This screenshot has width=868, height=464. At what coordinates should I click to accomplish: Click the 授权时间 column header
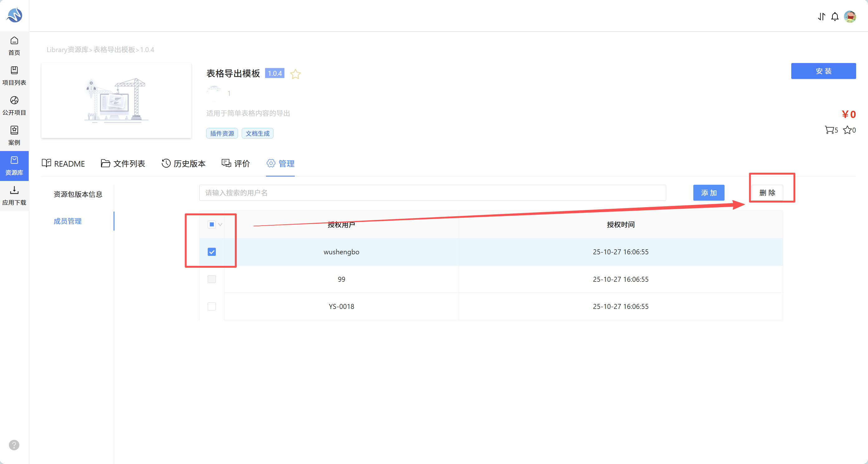click(621, 225)
